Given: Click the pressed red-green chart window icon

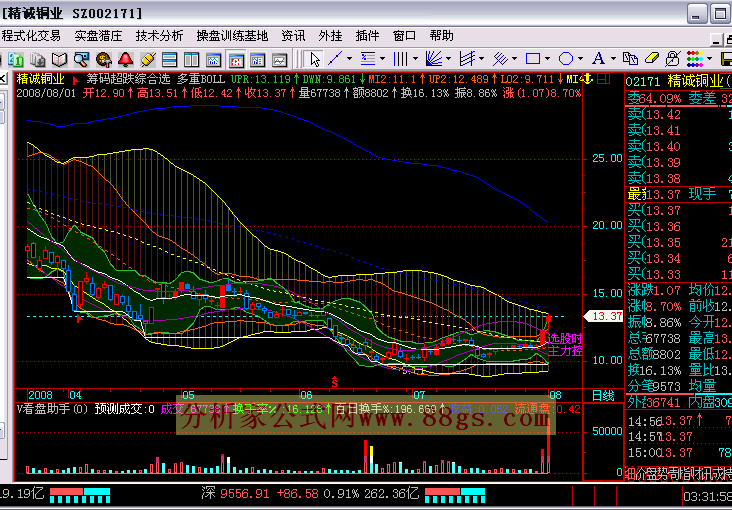Looking at the screenshot, I should (236, 60).
